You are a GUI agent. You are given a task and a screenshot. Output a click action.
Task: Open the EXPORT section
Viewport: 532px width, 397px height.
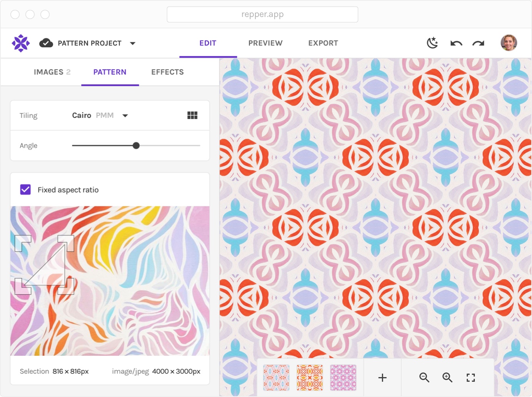click(x=323, y=43)
